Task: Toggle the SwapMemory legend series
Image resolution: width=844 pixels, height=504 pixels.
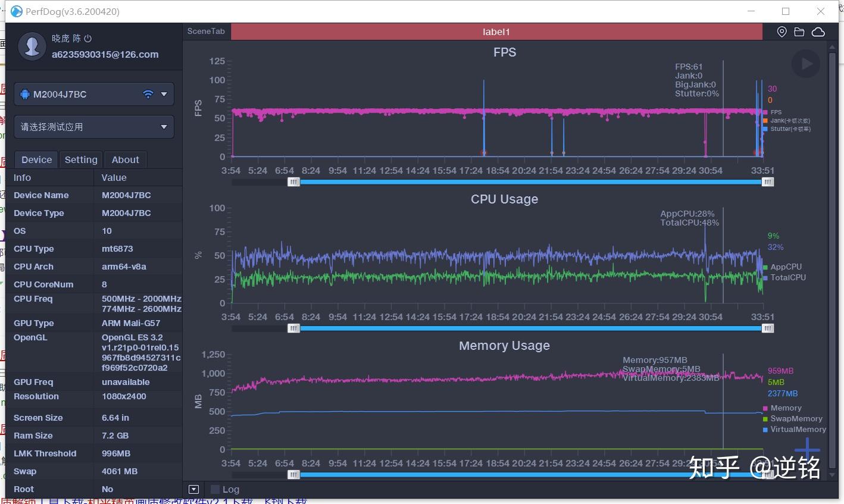Action: tap(793, 418)
